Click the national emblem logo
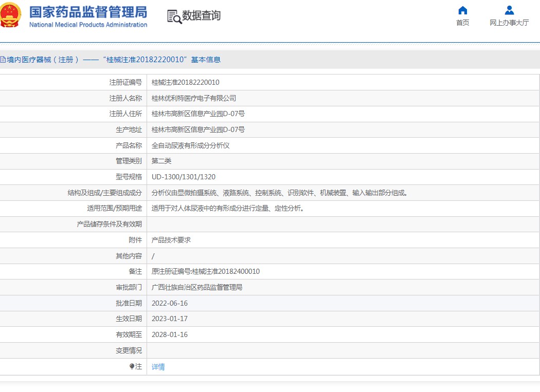Screen dimensions: 540x392 click(10, 15)
